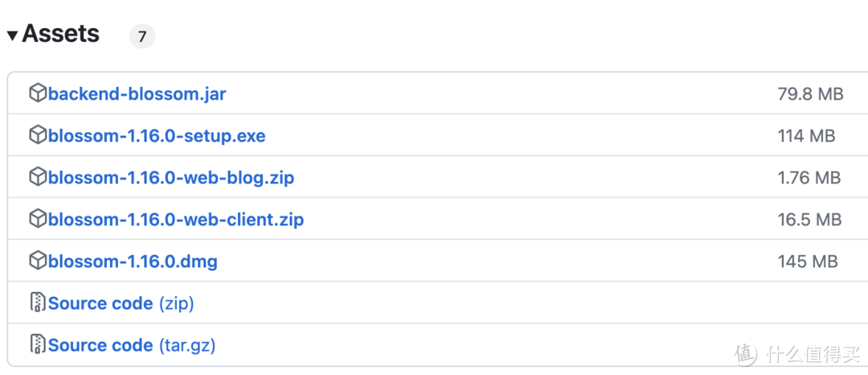Click the package icon next to web-client.zip
Screen dimensions: 868x375
(x=38, y=219)
